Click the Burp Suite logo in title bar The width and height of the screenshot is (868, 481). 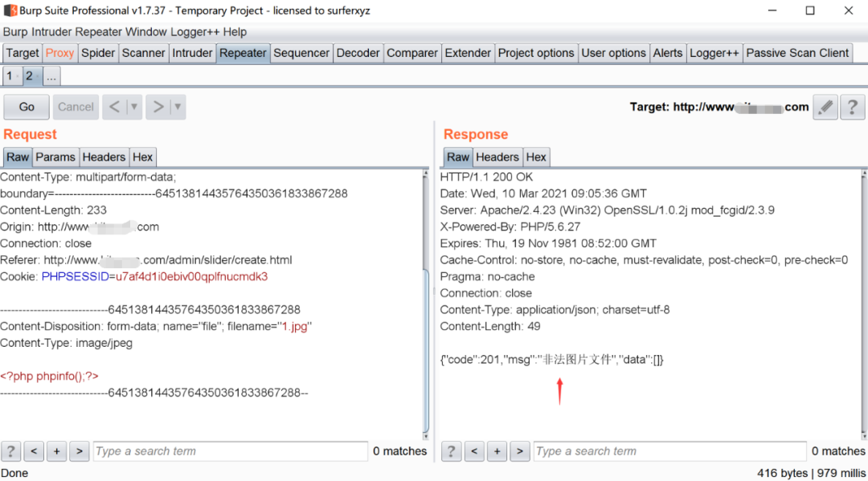click(10, 10)
